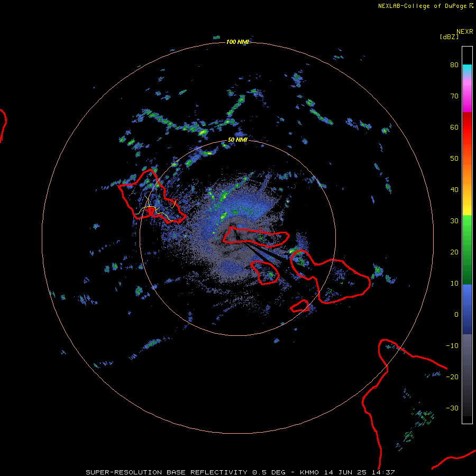The width and height of the screenshot is (476, 476).
Task: Click the 80 dBZ scale value
Action: [x=454, y=65]
